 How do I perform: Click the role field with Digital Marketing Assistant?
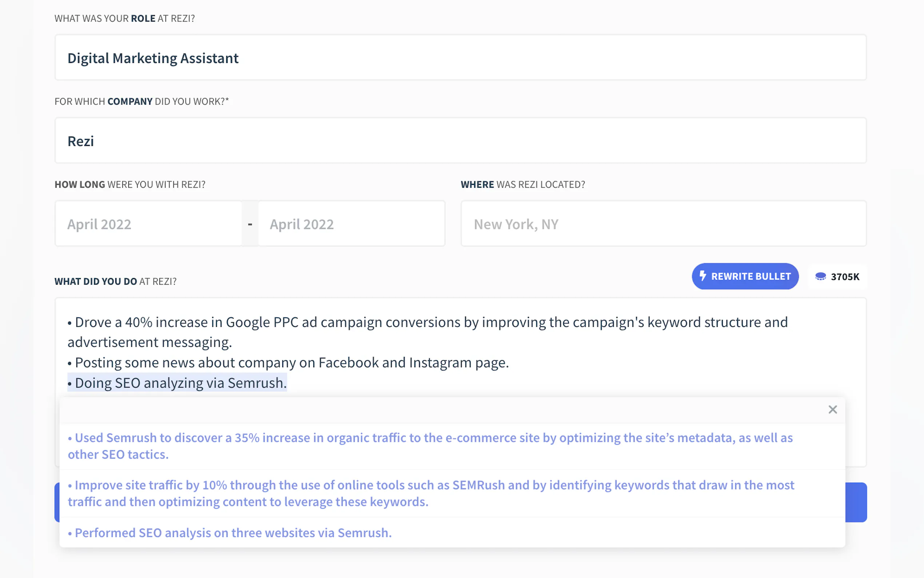pos(460,58)
